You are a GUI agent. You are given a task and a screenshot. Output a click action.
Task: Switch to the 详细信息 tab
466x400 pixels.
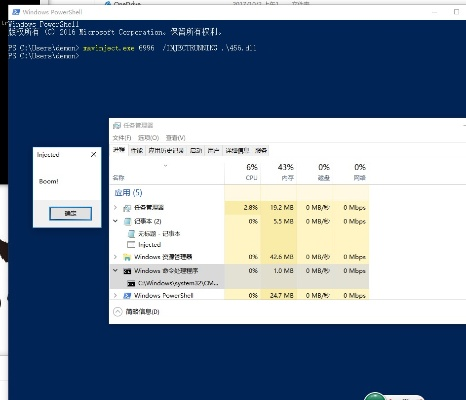click(237, 151)
